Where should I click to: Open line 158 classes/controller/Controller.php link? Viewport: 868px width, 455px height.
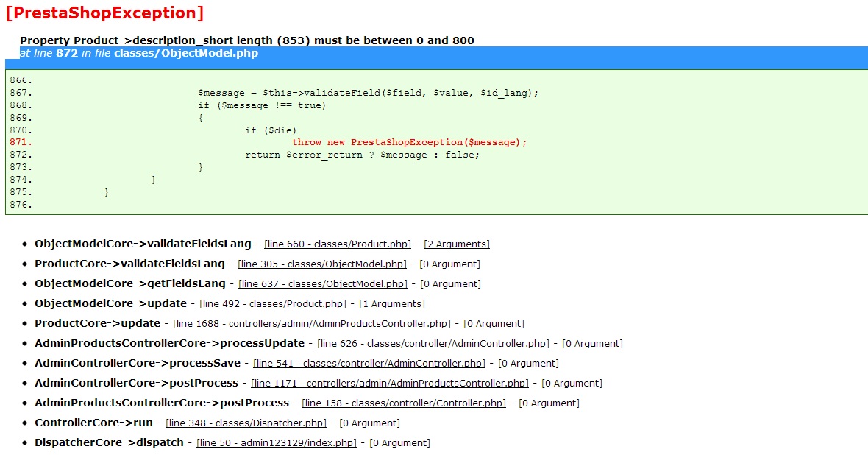(x=404, y=404)
